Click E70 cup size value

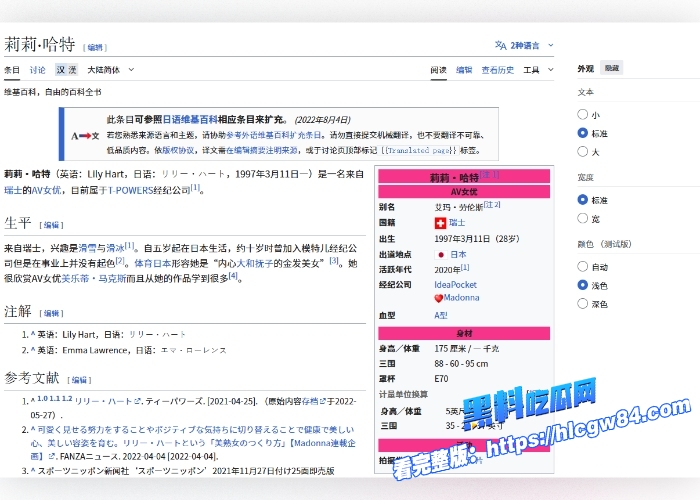(x=441, y=379)
